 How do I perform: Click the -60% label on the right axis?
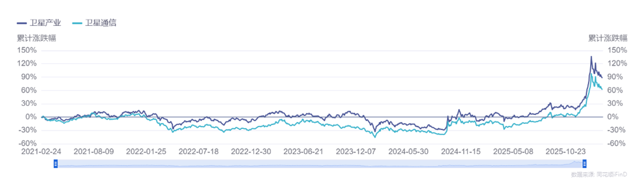click(616, 143)
